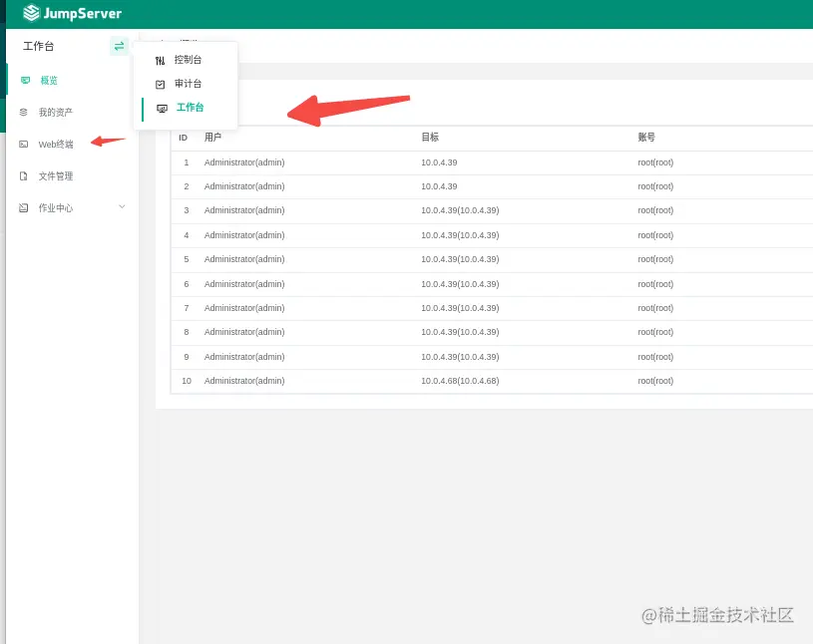
Task: Open 我的资产 in the sidebar
Action: pyautogui.click(x=56, y=113)
